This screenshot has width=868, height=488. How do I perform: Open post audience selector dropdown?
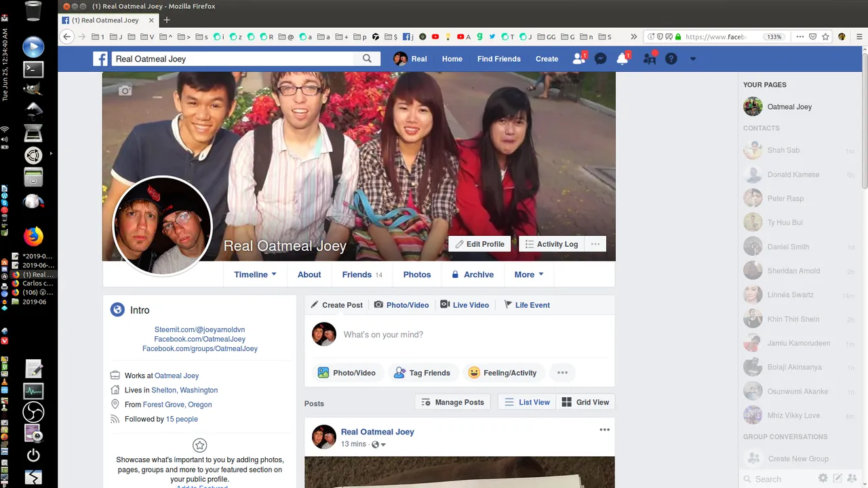tap(379, 445)
